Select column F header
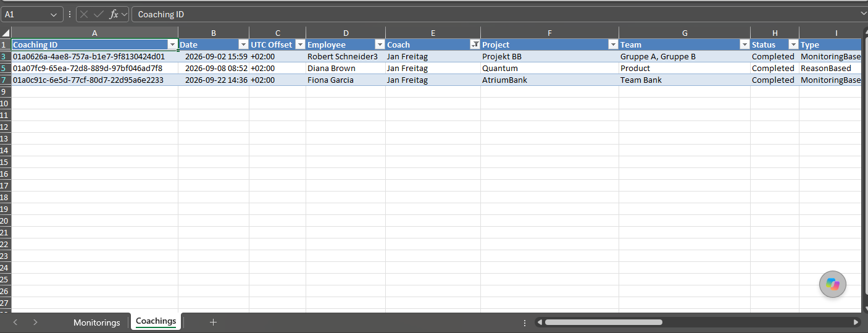This screenshot has height=333, width=868. click(549, 33)
